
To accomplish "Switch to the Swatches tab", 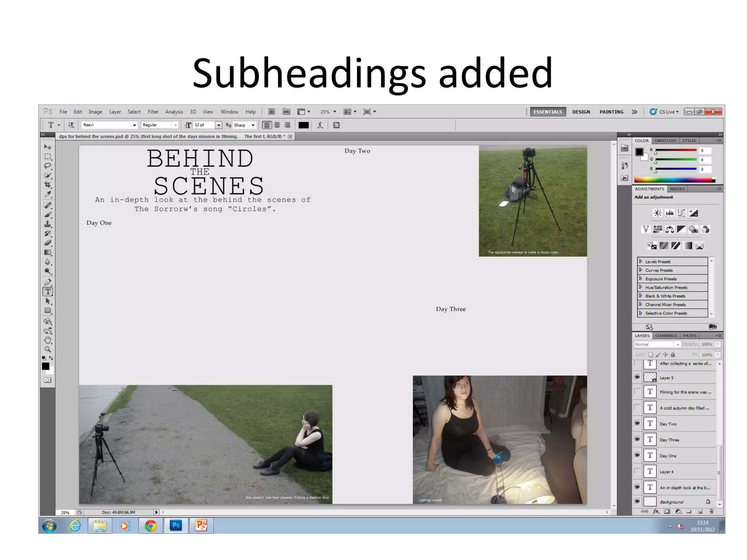I will pos(665,141).
